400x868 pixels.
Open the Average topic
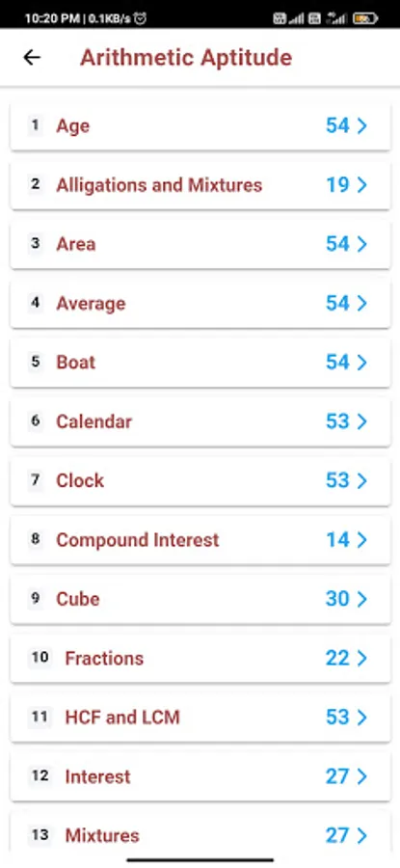point(200,304)
